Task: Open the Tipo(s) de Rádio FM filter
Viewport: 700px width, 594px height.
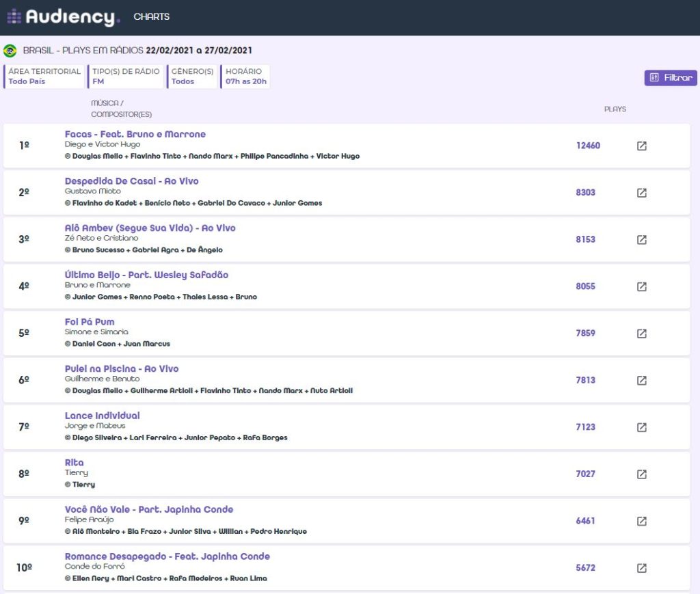Action: (126, 77)
